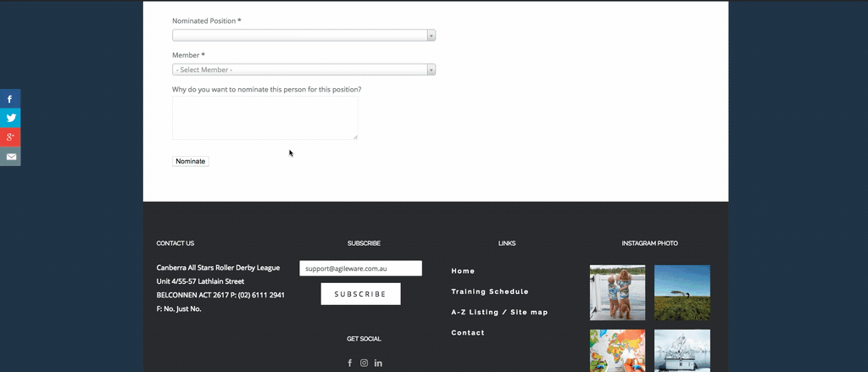Share the page via the Twitter side icon
Viewport: 868px width, 372px height.
[x=10, y=119]
